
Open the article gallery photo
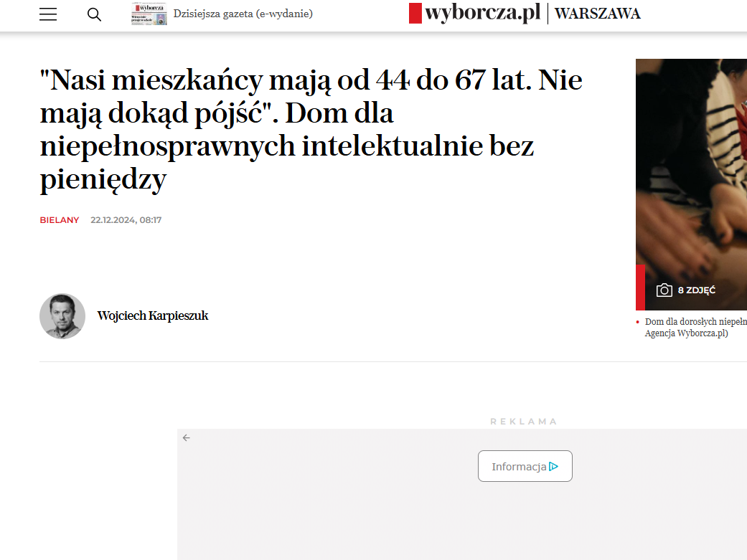tap(691, 185)
